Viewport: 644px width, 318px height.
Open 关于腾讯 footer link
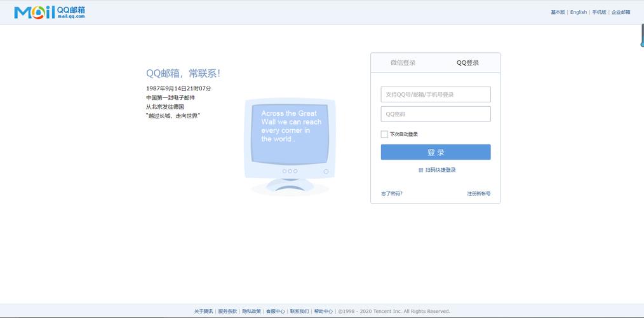click(x=204, y=312)
